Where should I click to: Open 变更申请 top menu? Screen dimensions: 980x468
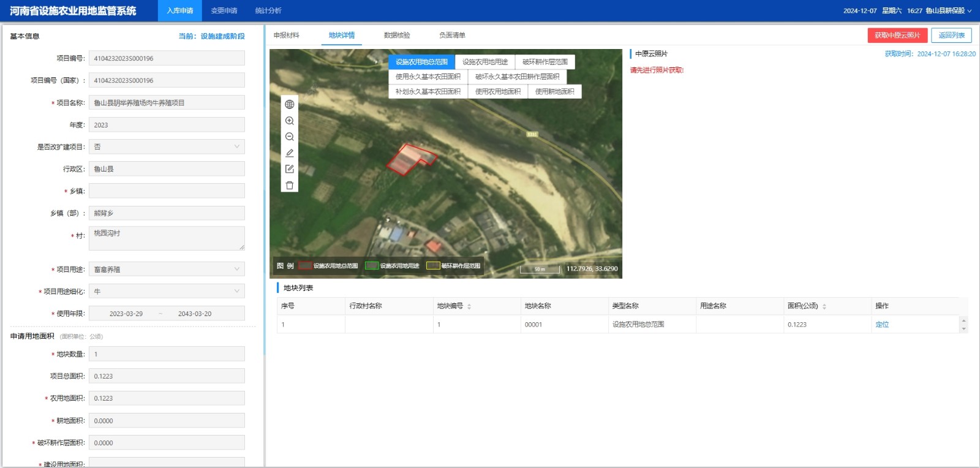click(224, 11)
